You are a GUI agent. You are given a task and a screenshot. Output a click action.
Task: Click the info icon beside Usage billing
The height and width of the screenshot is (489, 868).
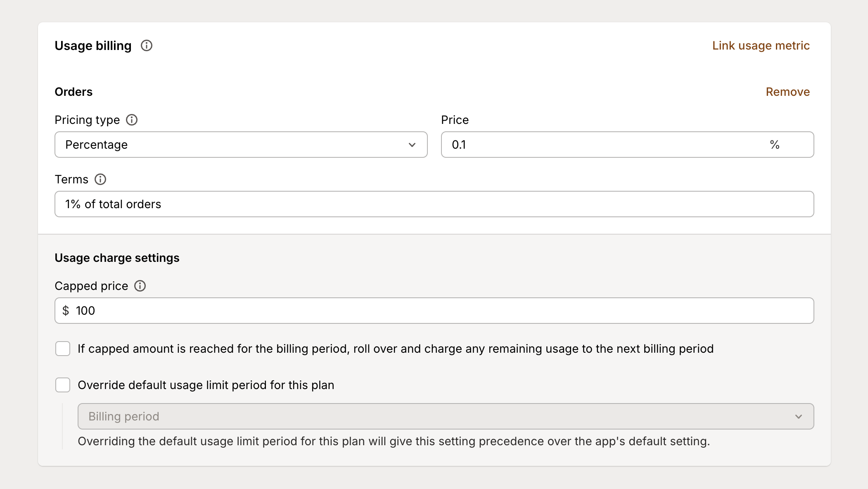click(x=147, y=46)
